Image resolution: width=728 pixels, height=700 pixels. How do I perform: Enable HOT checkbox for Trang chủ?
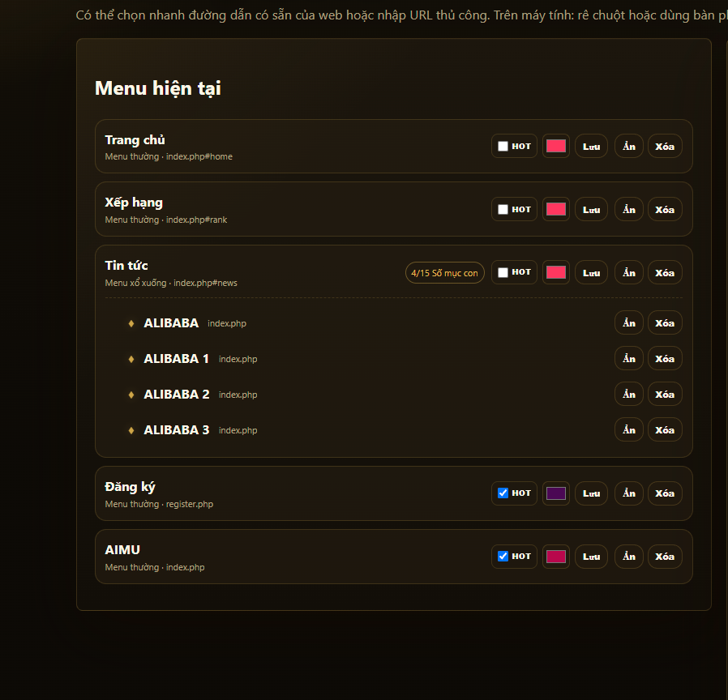[503, 146]
